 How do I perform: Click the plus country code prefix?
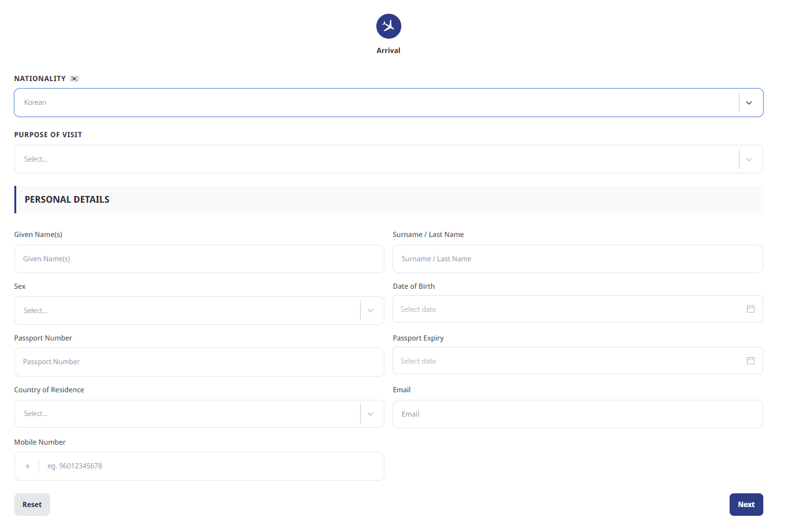click(27, 466)
